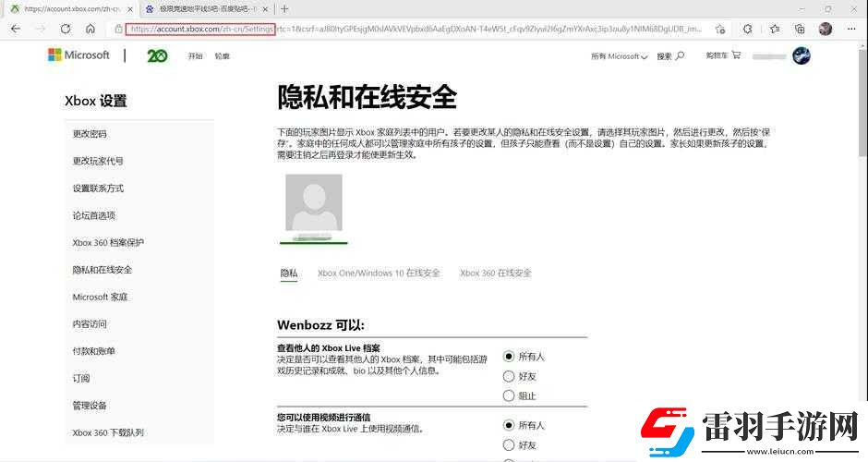This screenshot has width=868, height=462.
Task: Select 所有人 for video communication
Action: (509, 425)
